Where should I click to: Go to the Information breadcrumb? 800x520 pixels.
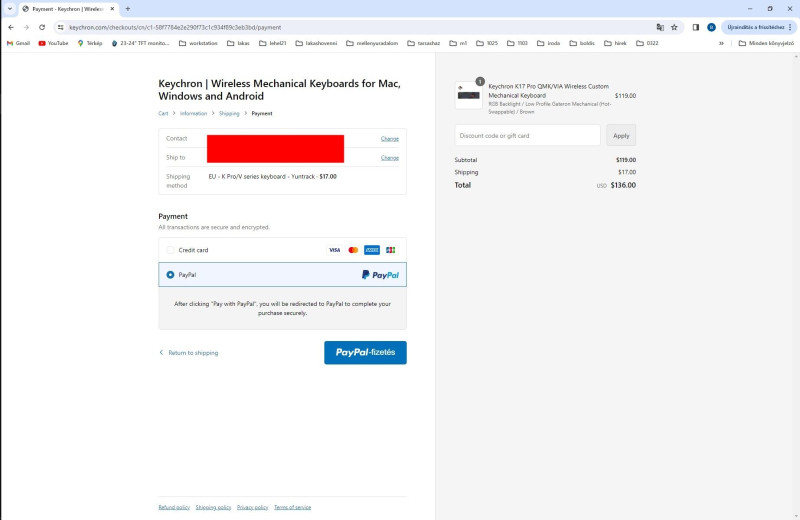point(193,113)
